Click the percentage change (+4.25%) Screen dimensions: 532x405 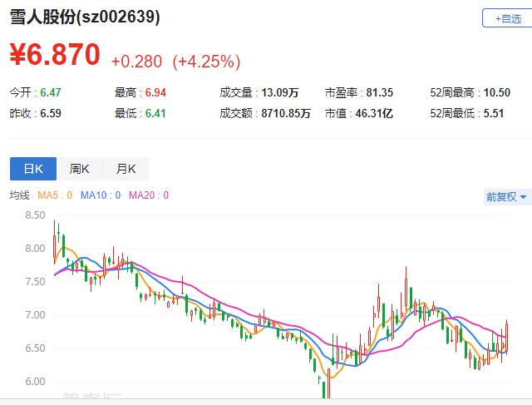point(206,62)
